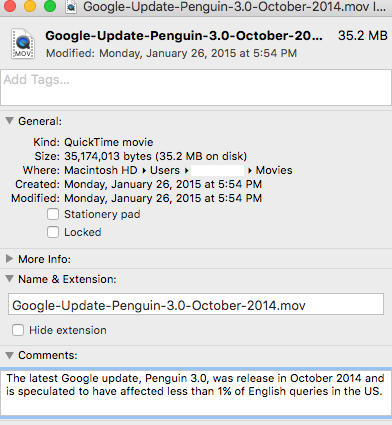Click Macintosh HD in the Where path
The height and width of the screenshot is (425, 392).
pyautogui.click(x=101, y=170)
